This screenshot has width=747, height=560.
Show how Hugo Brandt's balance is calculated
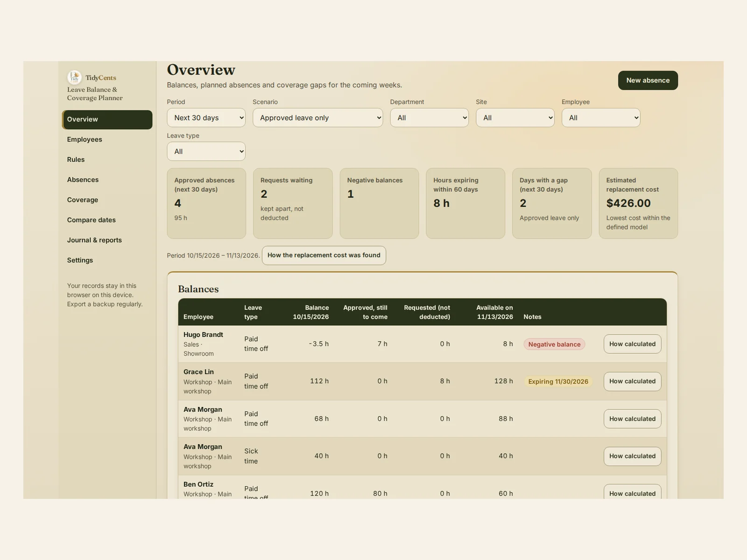632,344
